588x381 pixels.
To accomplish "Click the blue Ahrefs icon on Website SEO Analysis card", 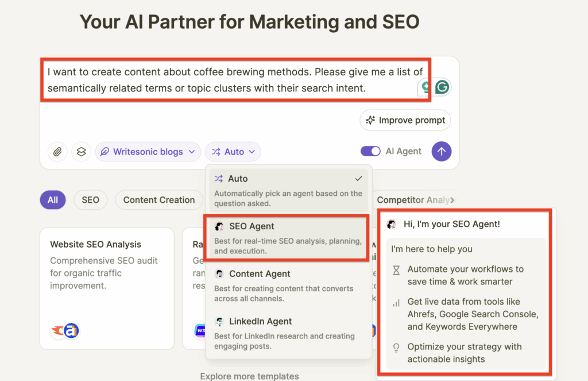I will tap(71, 330).
